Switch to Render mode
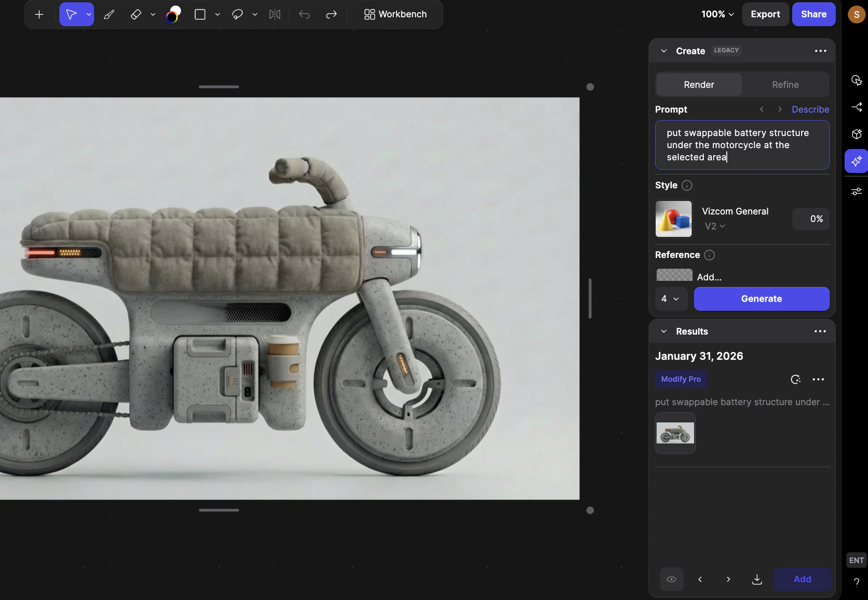Image resolution: width=868 pixels, height=600 pixels. [699, 85]
